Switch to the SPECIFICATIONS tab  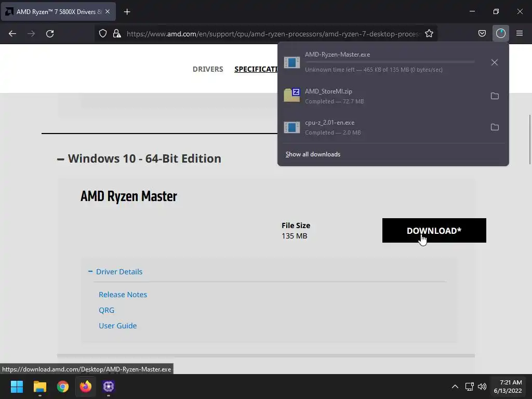click(256, 69)
